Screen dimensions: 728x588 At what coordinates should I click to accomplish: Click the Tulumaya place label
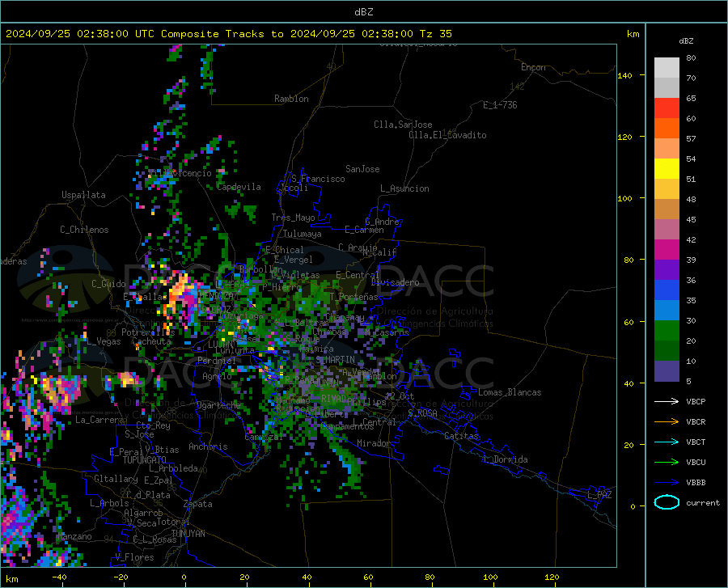(x=303, y=234)
